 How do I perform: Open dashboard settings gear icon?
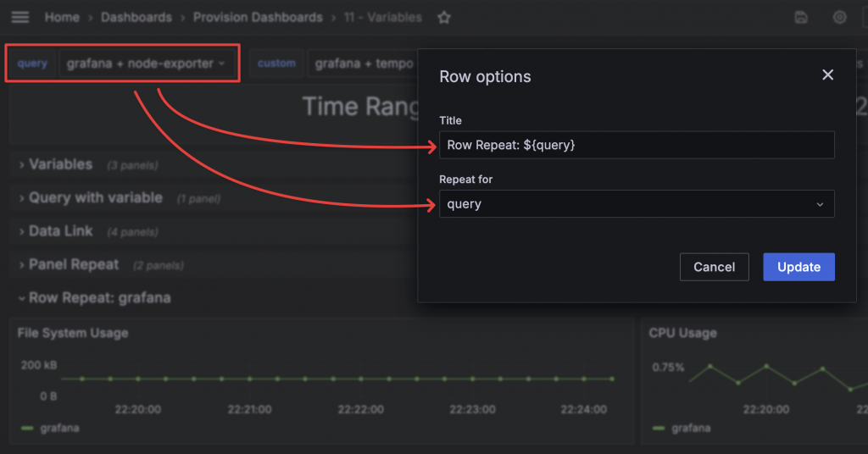840,17
